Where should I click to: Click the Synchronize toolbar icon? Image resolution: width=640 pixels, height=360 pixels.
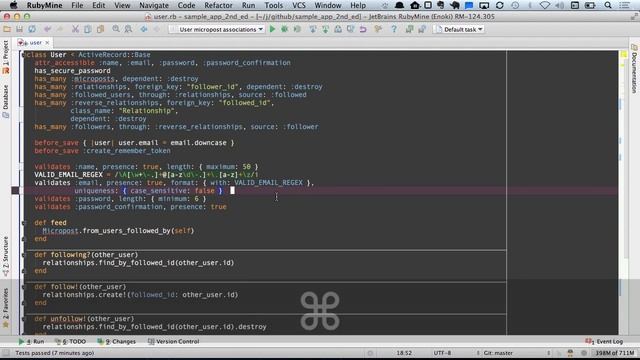32,29
